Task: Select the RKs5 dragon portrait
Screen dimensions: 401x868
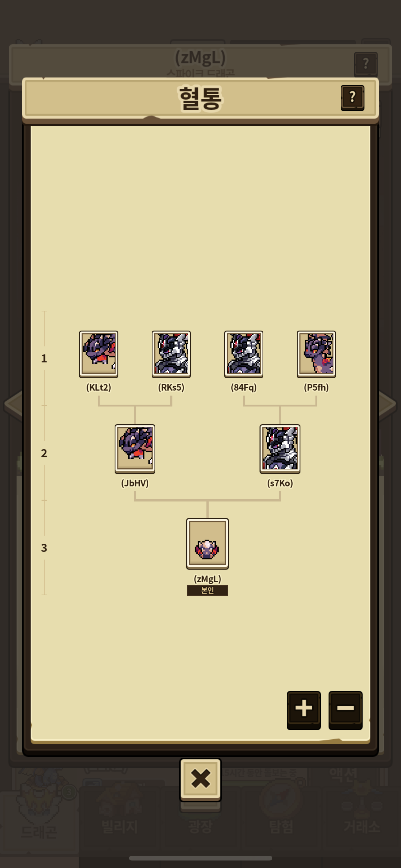Action: click(x=171, y=354)
